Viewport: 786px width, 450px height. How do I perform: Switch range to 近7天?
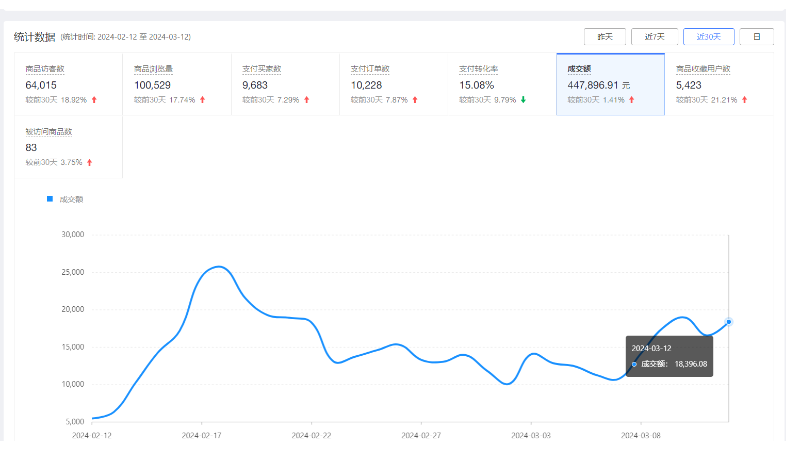(654, 37)
